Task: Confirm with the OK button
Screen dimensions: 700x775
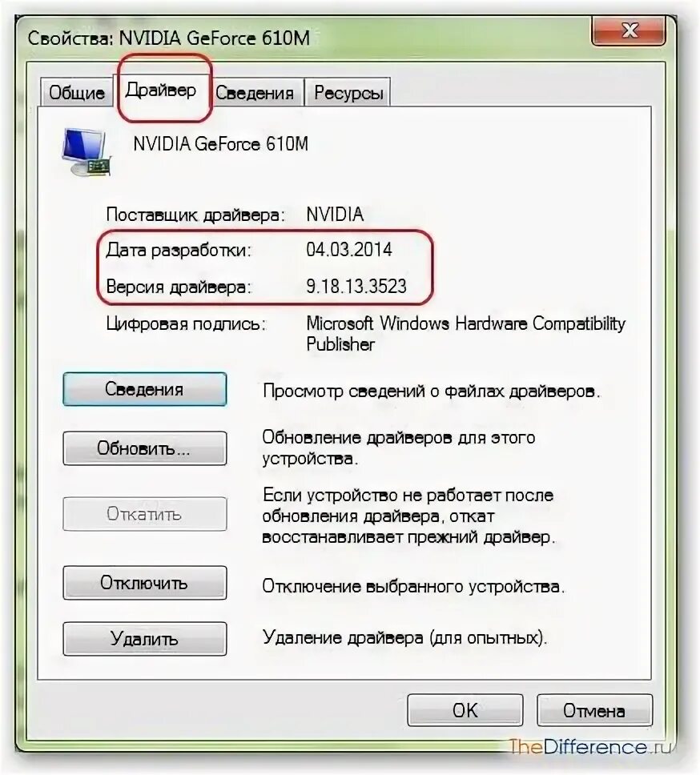Action: point(465,710)
